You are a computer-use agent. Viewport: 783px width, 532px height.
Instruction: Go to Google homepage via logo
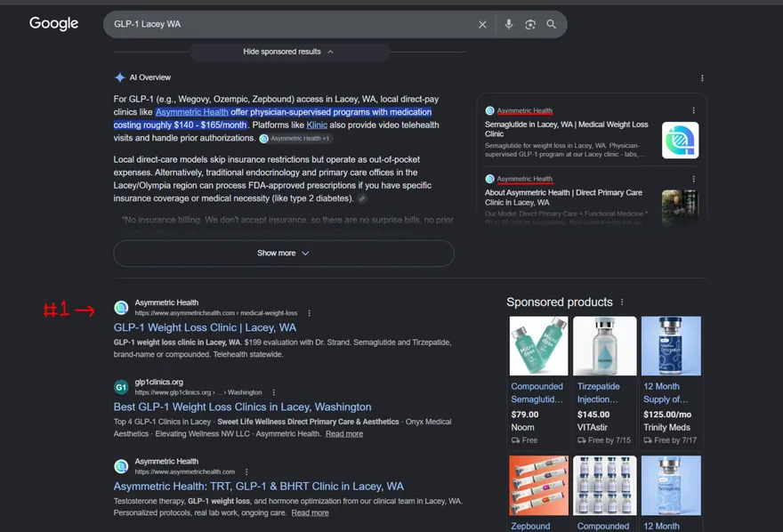(53, 23)
